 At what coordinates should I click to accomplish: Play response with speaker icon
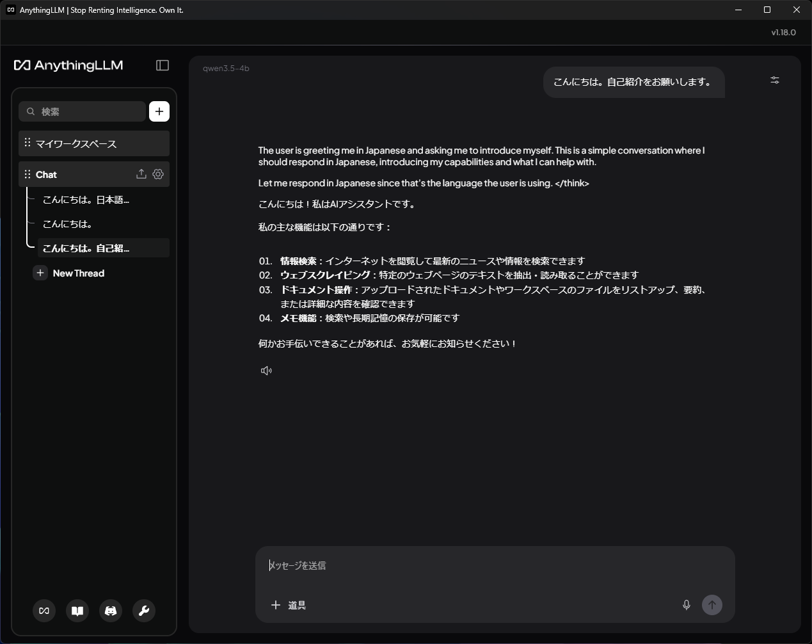[266, 371]
